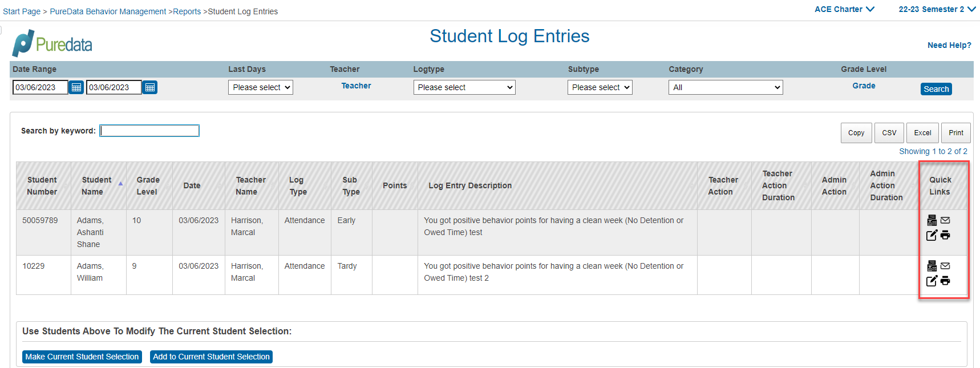Edit the log entry for Ashanti Adams

932,234
